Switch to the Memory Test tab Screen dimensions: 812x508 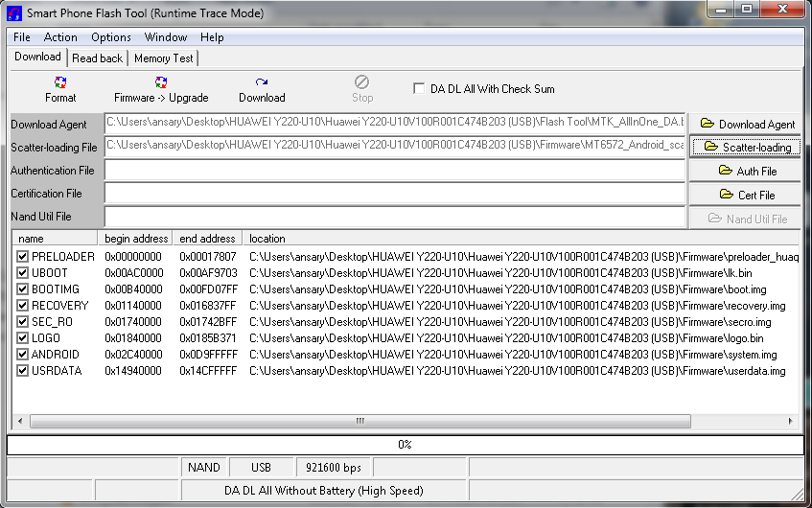click(x=164, y=58)
